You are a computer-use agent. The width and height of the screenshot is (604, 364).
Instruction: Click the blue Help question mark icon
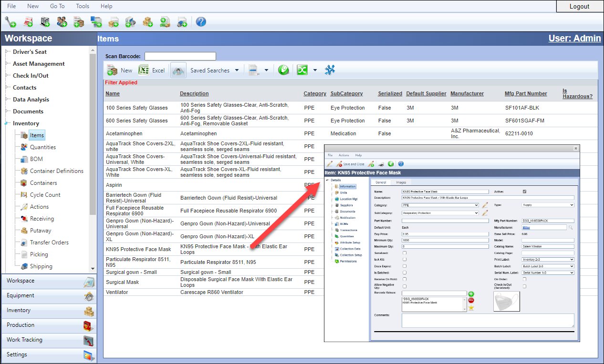[201, 21]
